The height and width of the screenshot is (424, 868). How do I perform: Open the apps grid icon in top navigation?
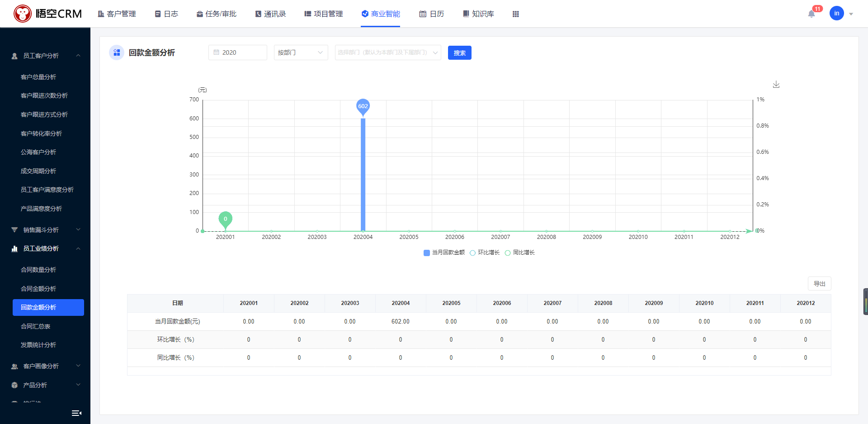(516, 14)
